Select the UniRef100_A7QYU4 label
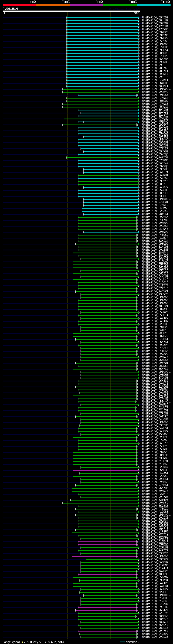The image size is (173, 644). tap(155, 27)
